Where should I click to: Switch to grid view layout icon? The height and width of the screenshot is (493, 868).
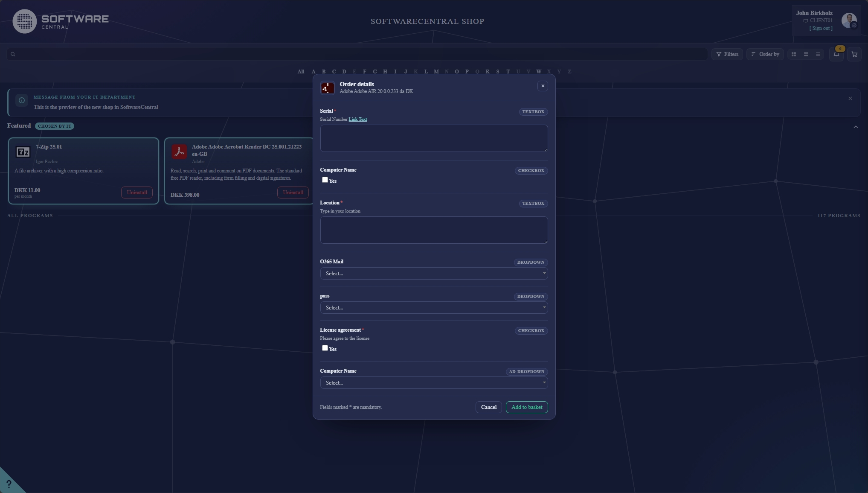point(793,54)
